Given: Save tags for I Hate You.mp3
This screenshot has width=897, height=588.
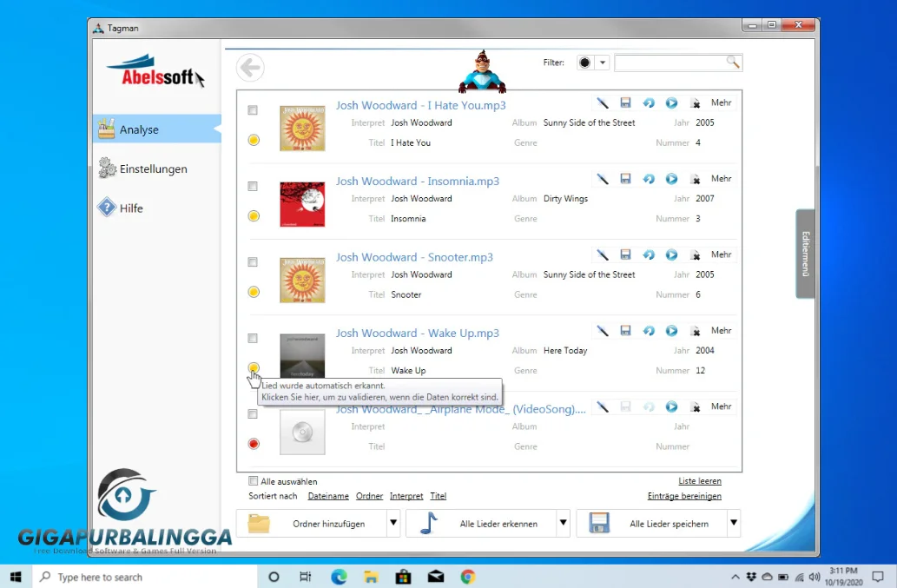Looking at the screenshot, I should tap(625, 103).
